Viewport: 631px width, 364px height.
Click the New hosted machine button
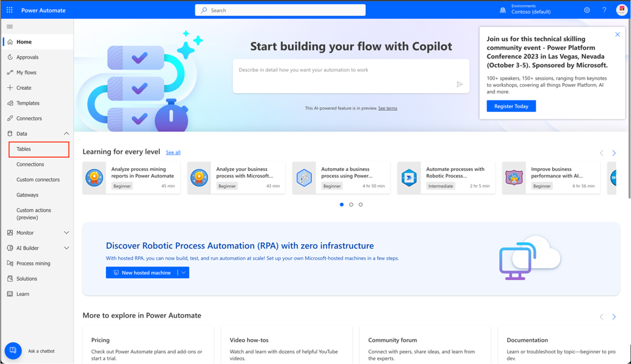pos(142,273)
